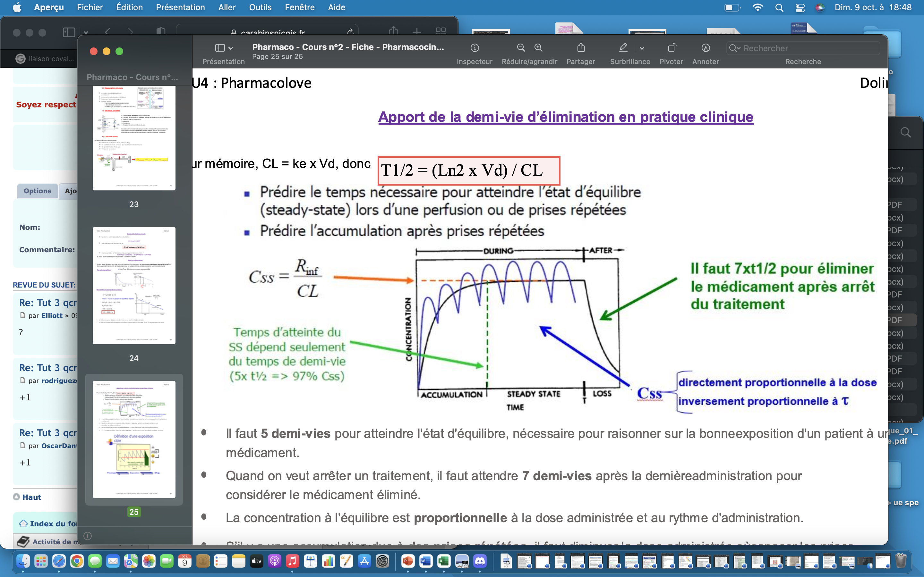924x577 pixels.
Task: Select page 24 thumbnail
Action: pyautogui.click(x=134, y=285)
